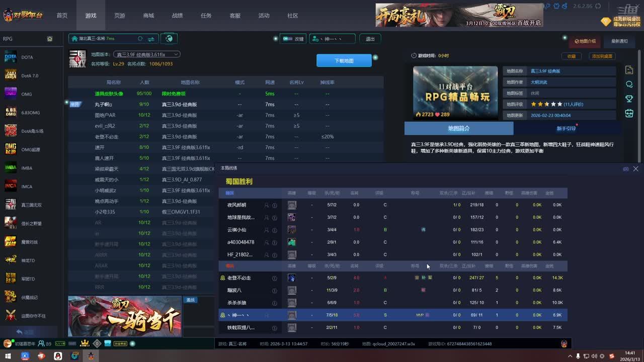Switch to 游戏 tab
This screenshot has height=362, width=644.
coord(91,16)
